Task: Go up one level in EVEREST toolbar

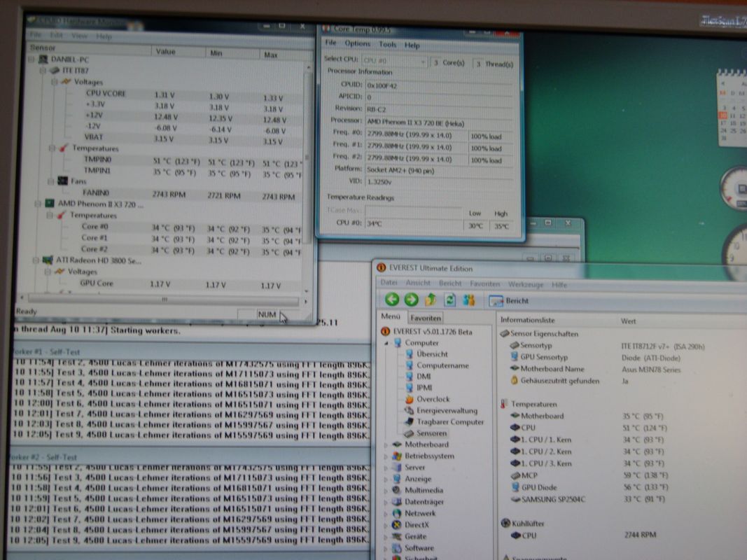Action: pyautogui.click(x=430, y=300)
